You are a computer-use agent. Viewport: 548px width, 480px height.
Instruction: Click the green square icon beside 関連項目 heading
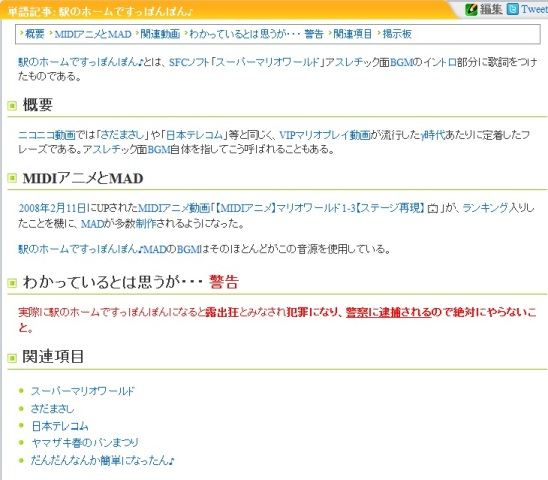[x=12, y=357]
